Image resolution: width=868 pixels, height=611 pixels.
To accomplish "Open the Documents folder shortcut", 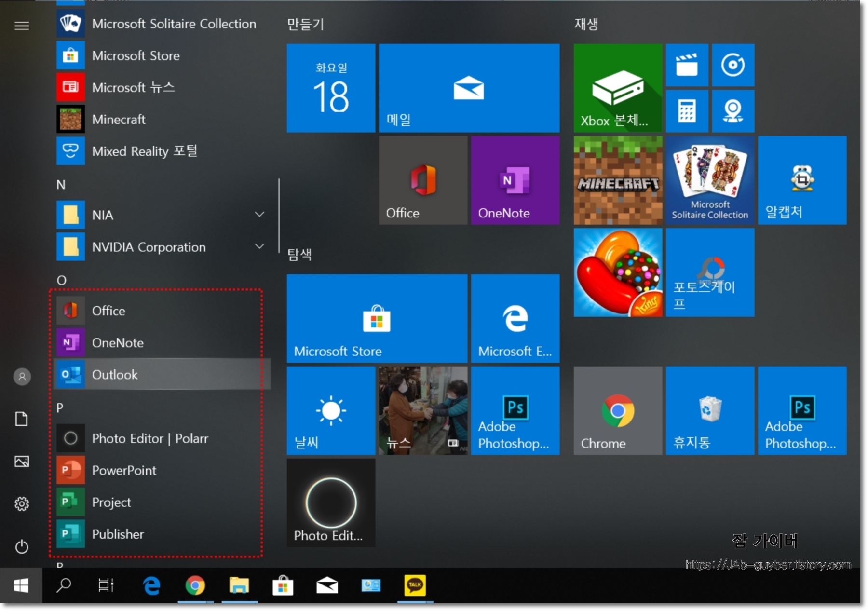I will (22, 419).
